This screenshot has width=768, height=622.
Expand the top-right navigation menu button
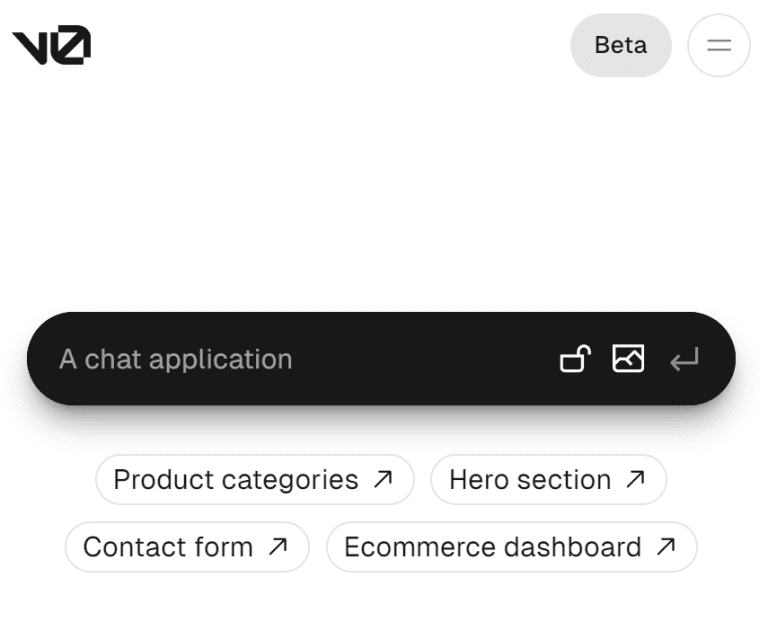coord(719,45)
